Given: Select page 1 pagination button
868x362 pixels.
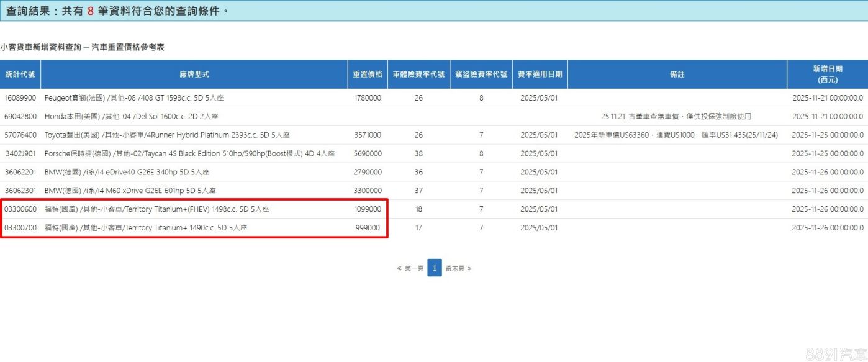Looking at the screenshot, I should pos(435,268).
